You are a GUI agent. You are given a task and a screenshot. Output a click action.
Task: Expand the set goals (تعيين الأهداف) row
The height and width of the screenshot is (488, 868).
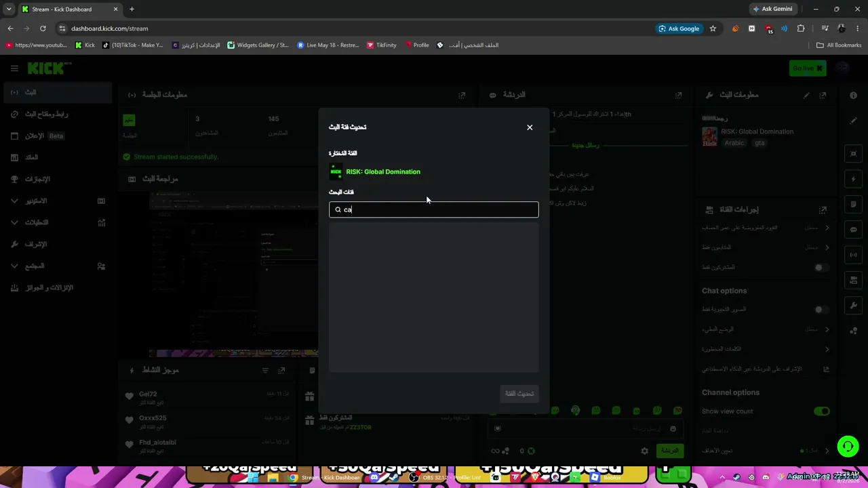click(766, 451)
